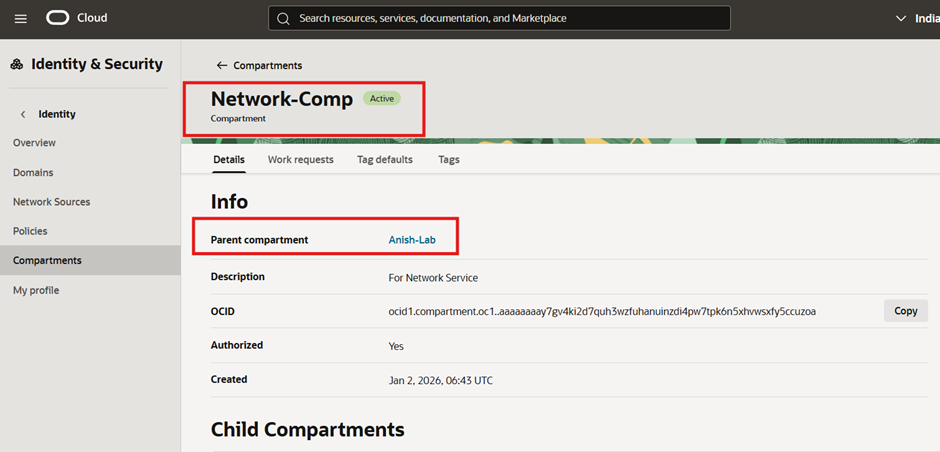Open the Tag defaults tab

(384, 160)
